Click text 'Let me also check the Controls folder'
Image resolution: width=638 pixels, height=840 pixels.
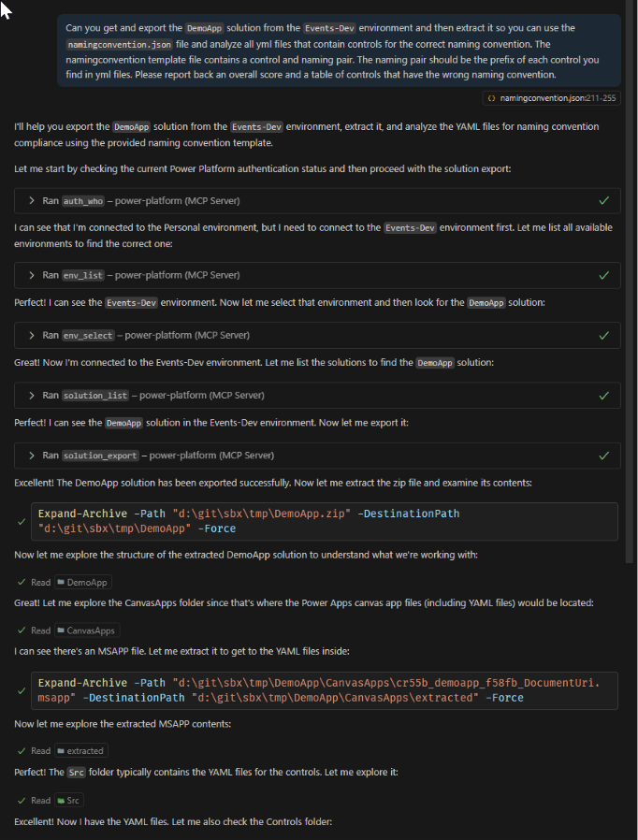[252, 821]
